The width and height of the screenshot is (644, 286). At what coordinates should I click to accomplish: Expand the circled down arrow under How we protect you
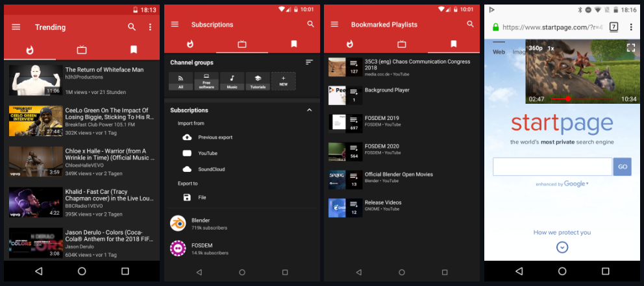point(562,247)
